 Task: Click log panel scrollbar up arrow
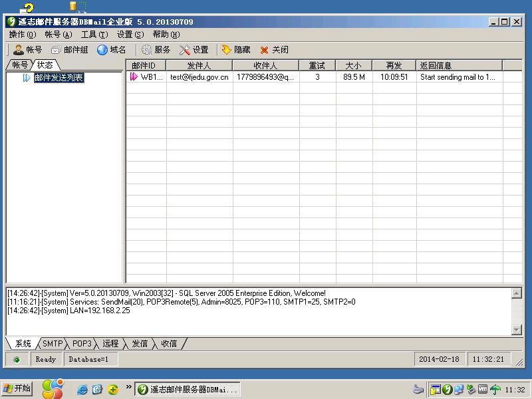point(517,293)
